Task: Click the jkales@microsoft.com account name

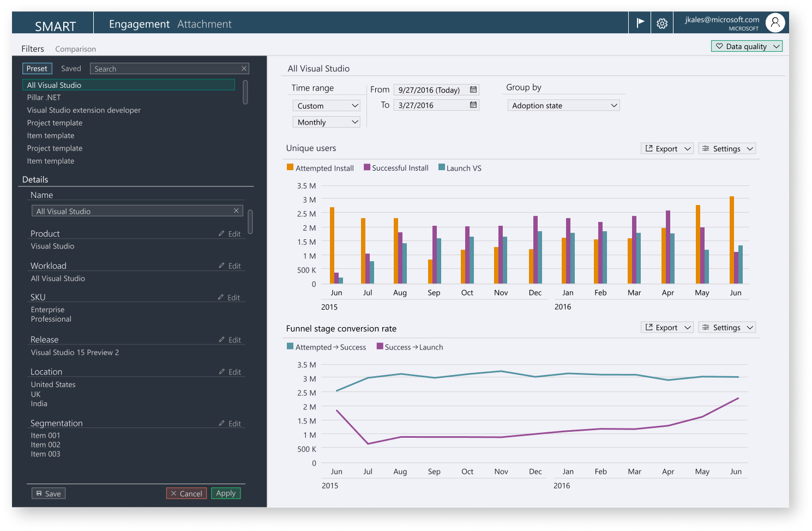Action: (722, 20)
